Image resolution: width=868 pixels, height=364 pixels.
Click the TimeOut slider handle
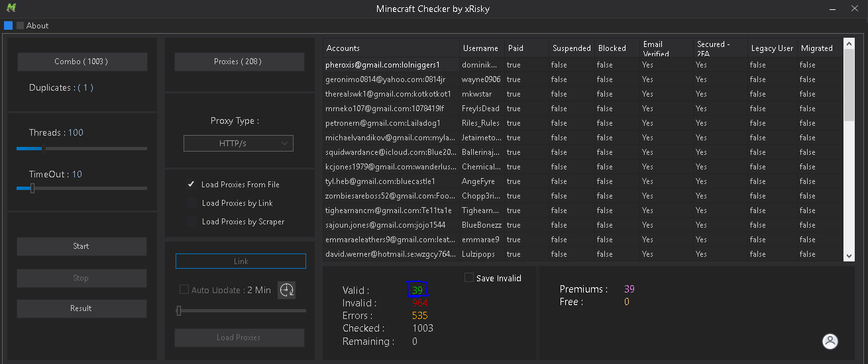[32, 189]
